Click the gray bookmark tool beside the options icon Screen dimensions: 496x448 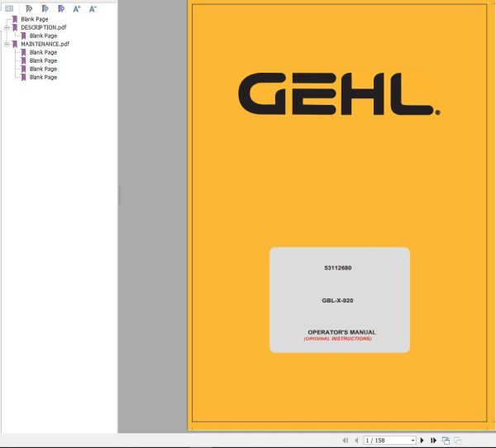click(29, 9)
